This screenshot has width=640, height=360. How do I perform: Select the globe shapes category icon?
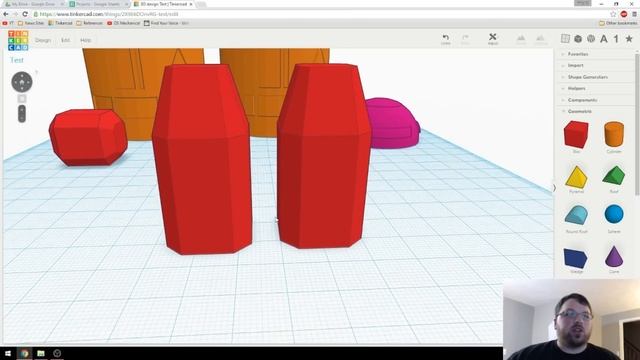591,39
